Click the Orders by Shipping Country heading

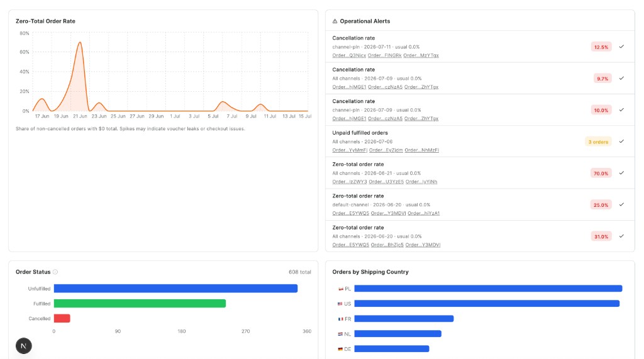(370, 272)
